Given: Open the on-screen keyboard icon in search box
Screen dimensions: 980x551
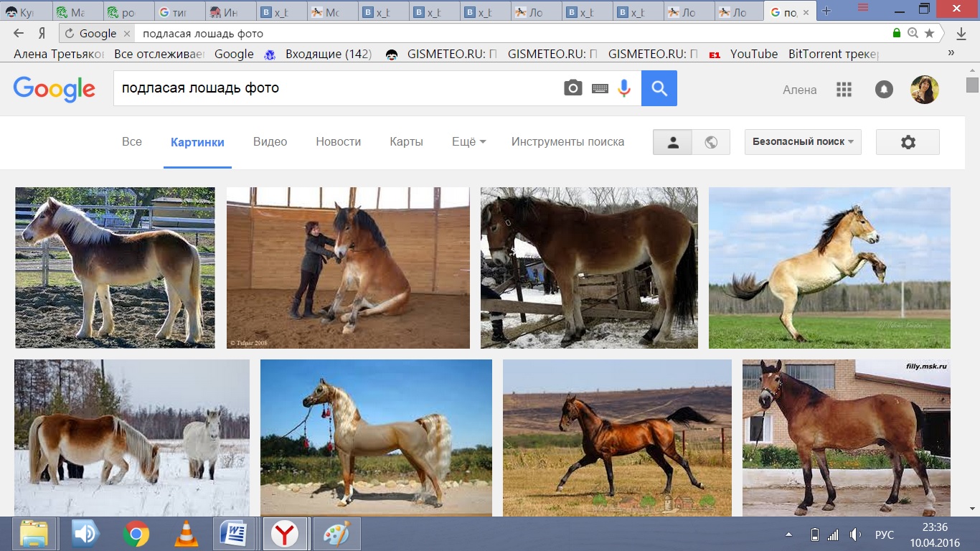Looking at the screenshot, I should coord(600,88).
